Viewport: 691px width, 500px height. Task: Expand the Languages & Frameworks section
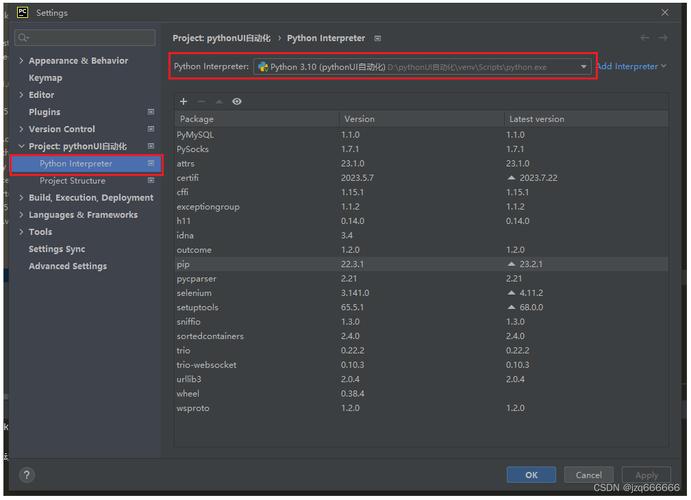click(21, 215)
